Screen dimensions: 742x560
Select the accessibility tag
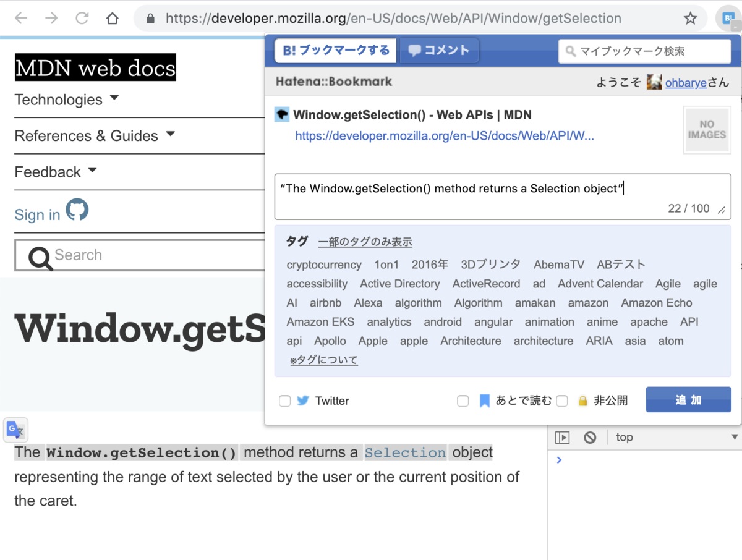click(x=317, y=284)
